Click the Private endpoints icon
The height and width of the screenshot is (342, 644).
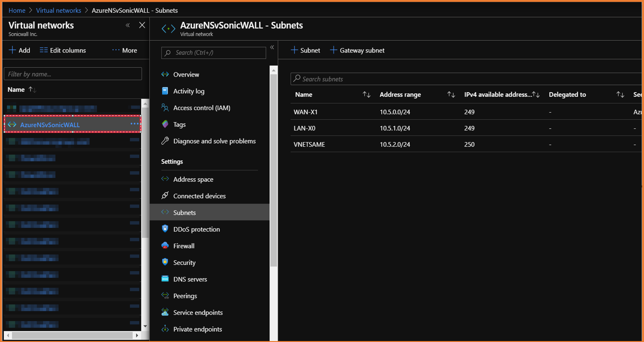[x=165, y=329]
